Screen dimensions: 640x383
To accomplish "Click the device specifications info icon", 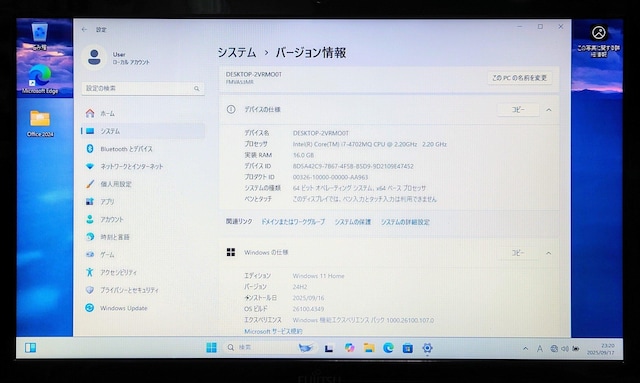I will tap(231, 109).
